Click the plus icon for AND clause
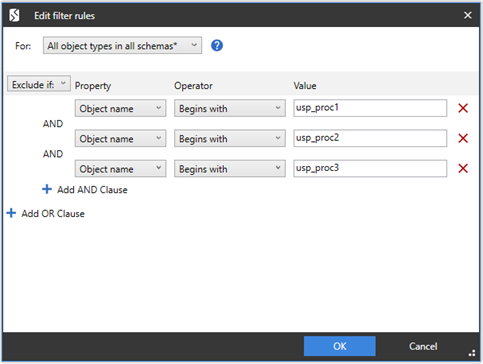The height and width of the screenshot is (364, 483). click(47, 189)
